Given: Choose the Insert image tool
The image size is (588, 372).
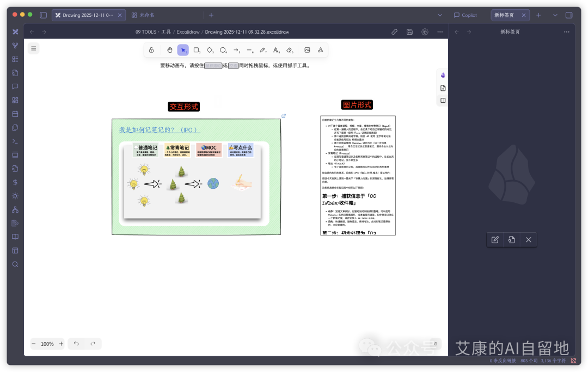Looking at the screenshot, I should click(307, 50).
